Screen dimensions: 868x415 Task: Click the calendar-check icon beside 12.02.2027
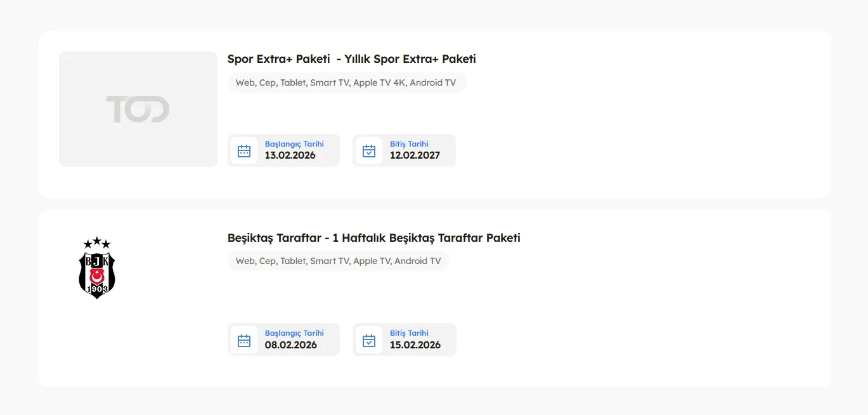pyautogui.click(x=369, y=151)
